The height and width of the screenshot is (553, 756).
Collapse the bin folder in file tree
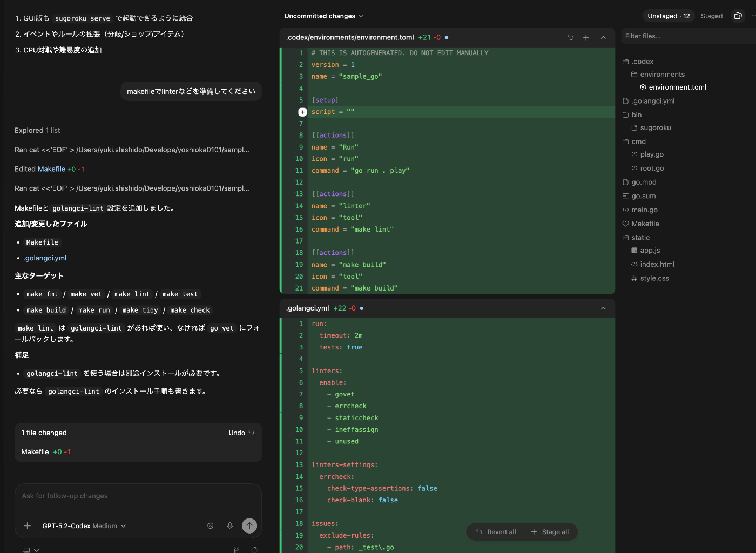(632, 115)
